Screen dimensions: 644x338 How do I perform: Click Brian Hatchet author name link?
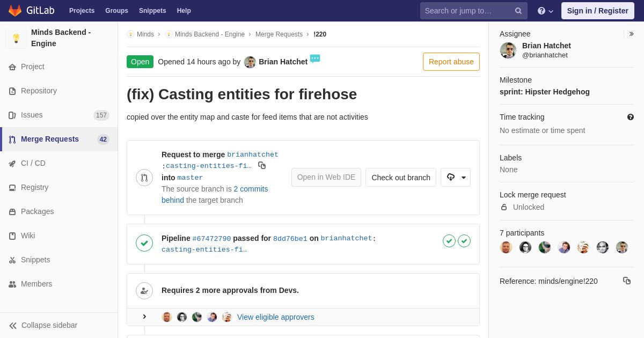pyautogui.click(x=283, y=62)
